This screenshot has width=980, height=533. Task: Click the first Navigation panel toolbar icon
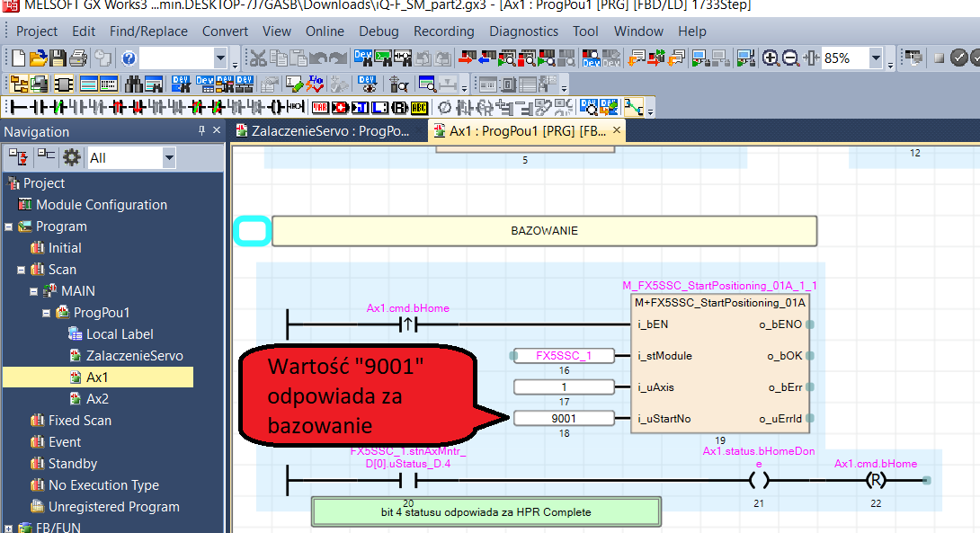pos(18,157)
